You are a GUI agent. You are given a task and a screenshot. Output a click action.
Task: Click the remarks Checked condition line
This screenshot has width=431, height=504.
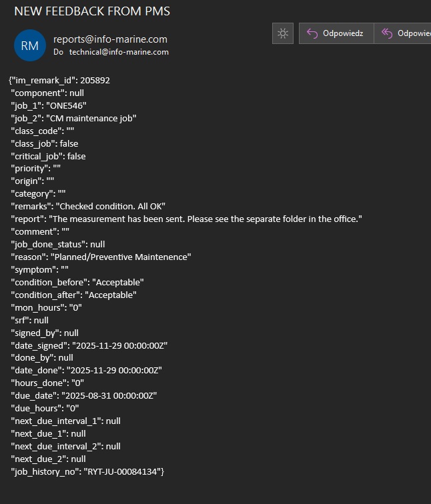(x=88, y=207)
